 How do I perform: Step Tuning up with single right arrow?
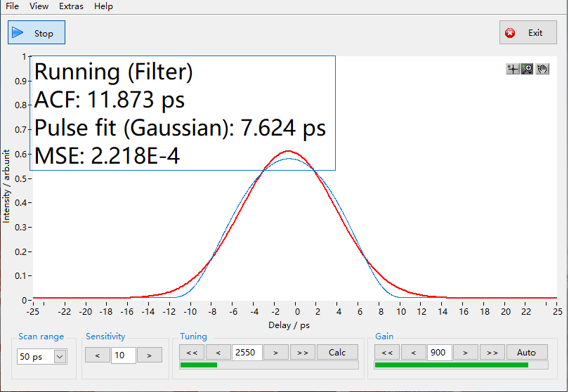tap(275, 352)
